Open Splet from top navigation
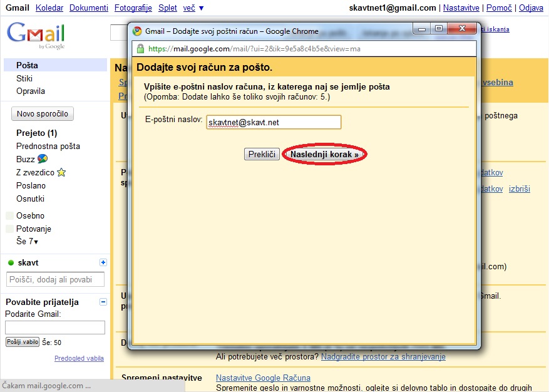This screenshot has height=392, width=549. 167,8
